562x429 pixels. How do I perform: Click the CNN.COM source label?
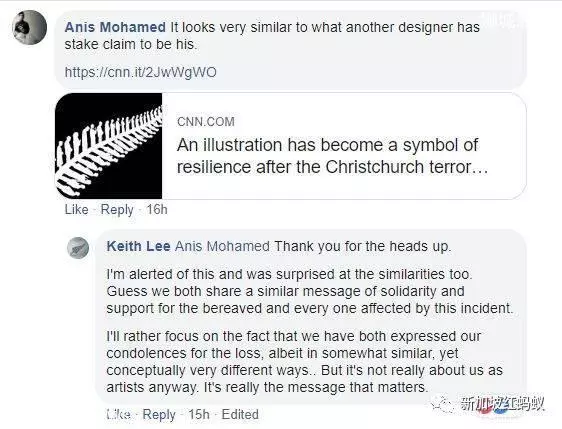206,122
